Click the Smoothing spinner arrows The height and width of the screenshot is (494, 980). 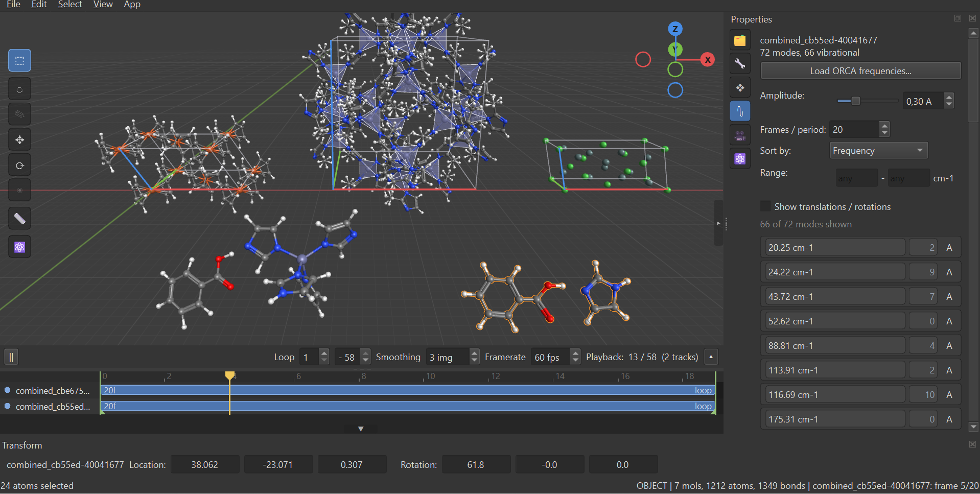coord(474,357)
